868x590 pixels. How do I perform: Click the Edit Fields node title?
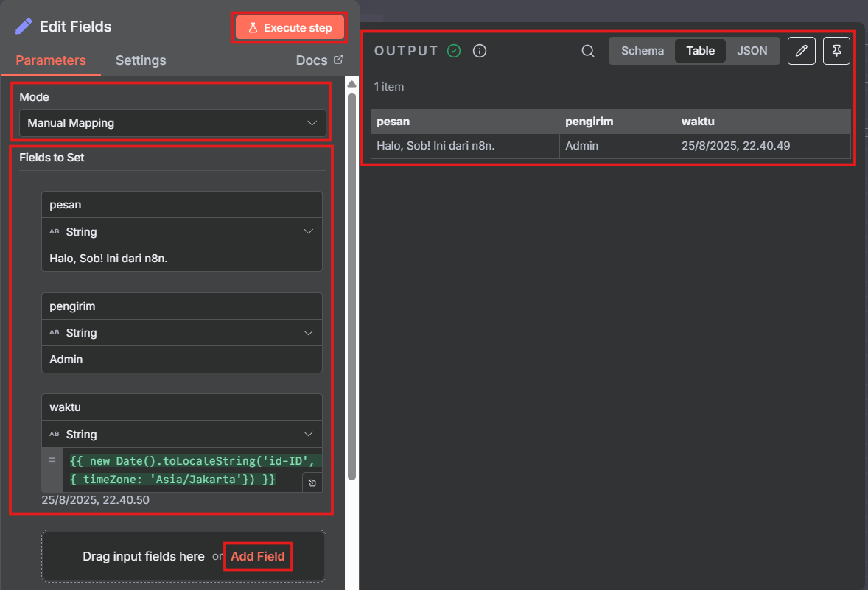click(x=75, y=27)
